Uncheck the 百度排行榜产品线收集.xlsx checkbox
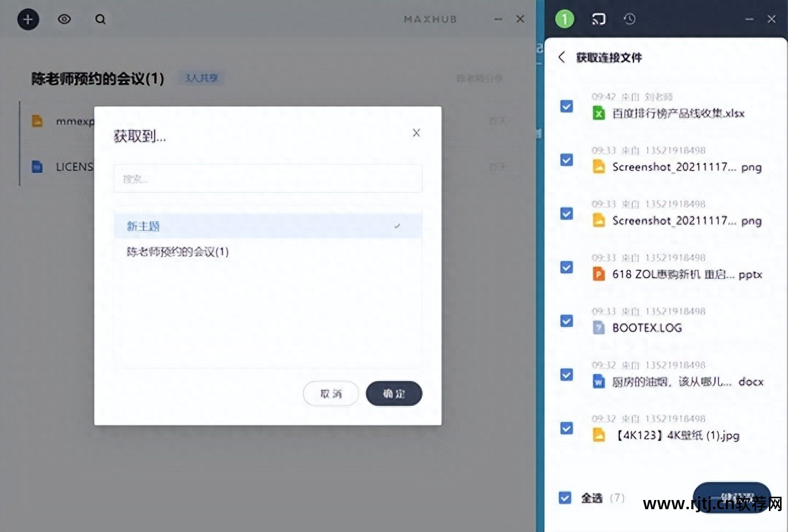The height and width of the screenshot is (532, 788). [x=566, y=107]
